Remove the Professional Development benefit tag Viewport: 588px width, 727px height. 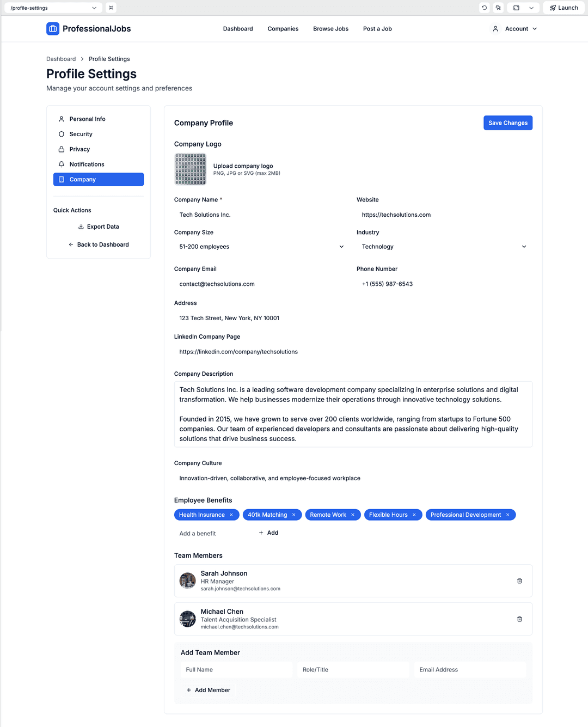pyautogui.click(x=508, y=515)
